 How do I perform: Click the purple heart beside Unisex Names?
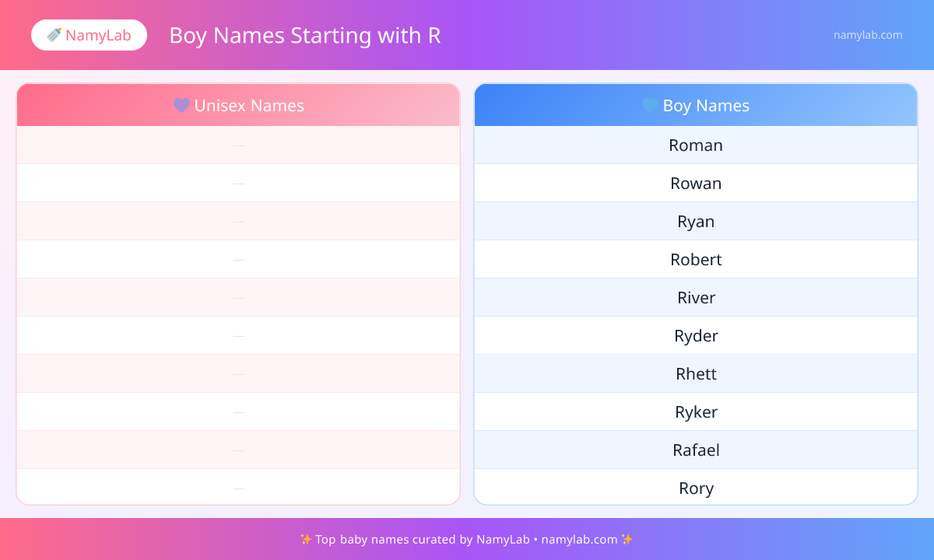coord(181,105)
